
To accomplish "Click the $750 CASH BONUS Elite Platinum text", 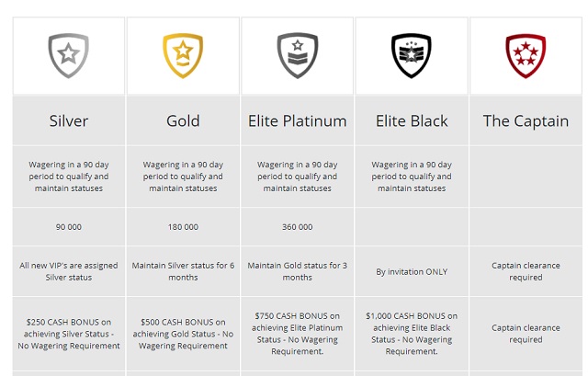I will tap(298, 334).
